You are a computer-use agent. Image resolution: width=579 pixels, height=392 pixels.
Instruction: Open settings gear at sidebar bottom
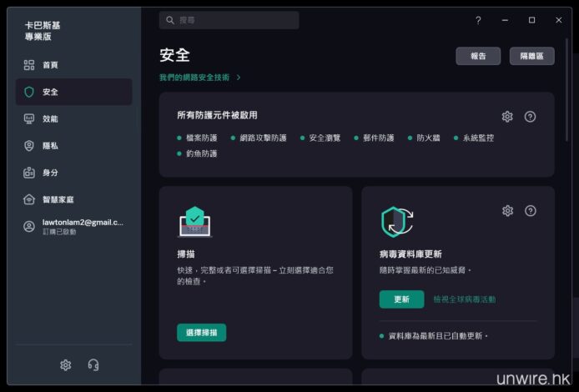(x=66, y=364)
